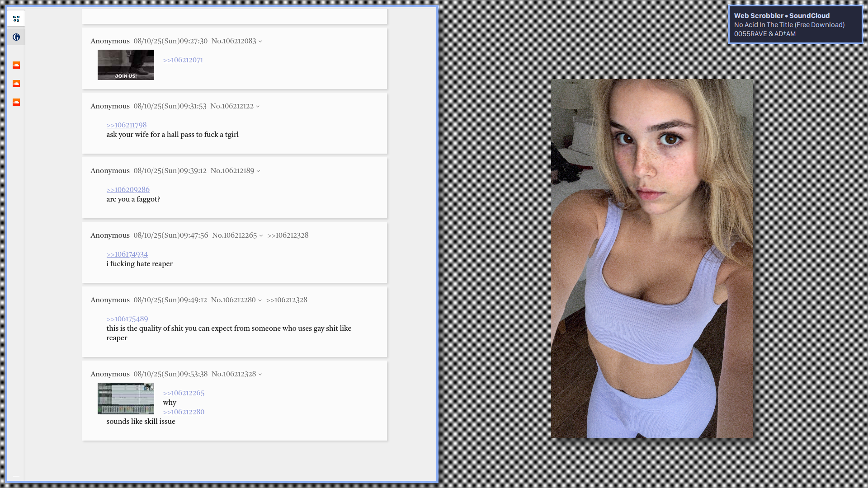
Task: Click backlink >>106212328 in the 09:47:56 post header
Action: [288, 235]
